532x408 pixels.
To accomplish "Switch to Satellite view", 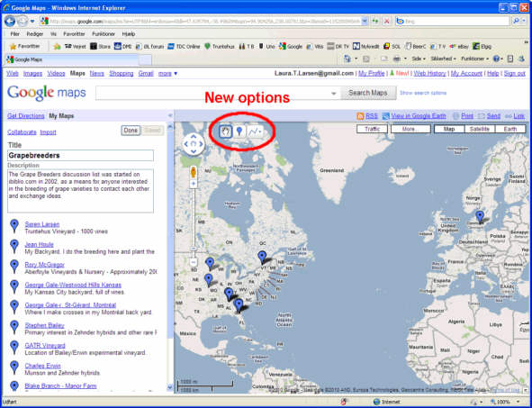I will pyautogui.click(x=480, y=129).
